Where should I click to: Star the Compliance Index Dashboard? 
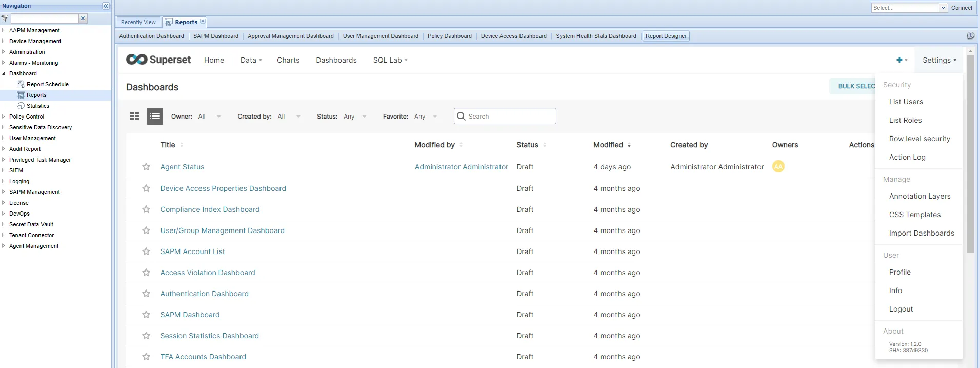(146, 209)
